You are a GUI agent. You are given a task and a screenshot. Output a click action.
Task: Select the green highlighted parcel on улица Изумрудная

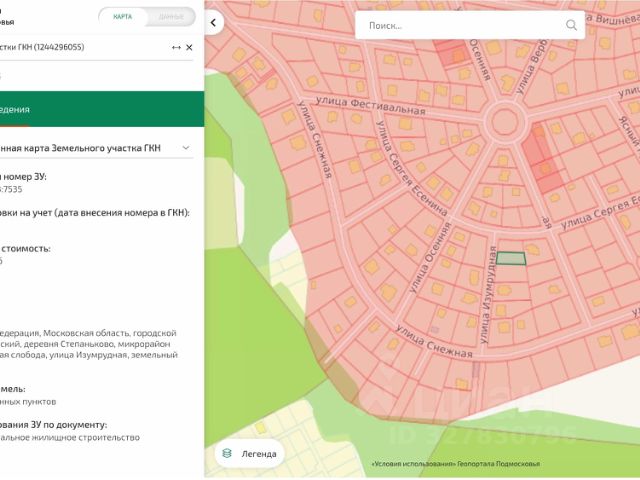point(512,258)
